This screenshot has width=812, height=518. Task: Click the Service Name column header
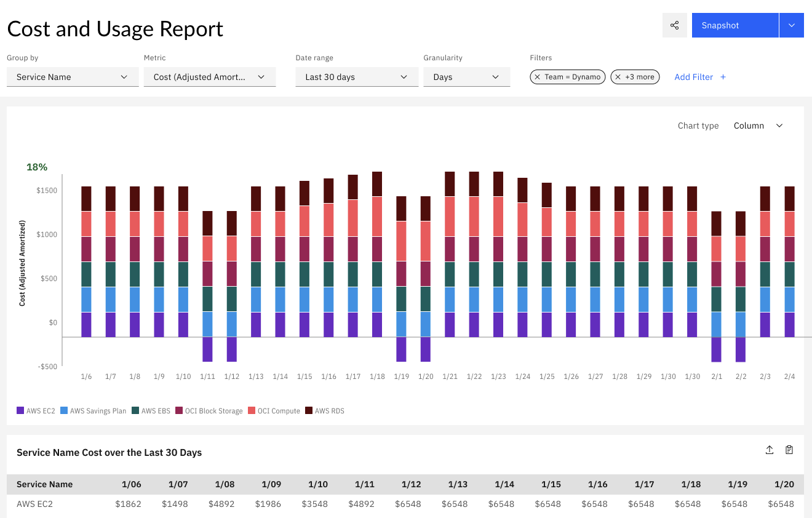tap(44, 484)
